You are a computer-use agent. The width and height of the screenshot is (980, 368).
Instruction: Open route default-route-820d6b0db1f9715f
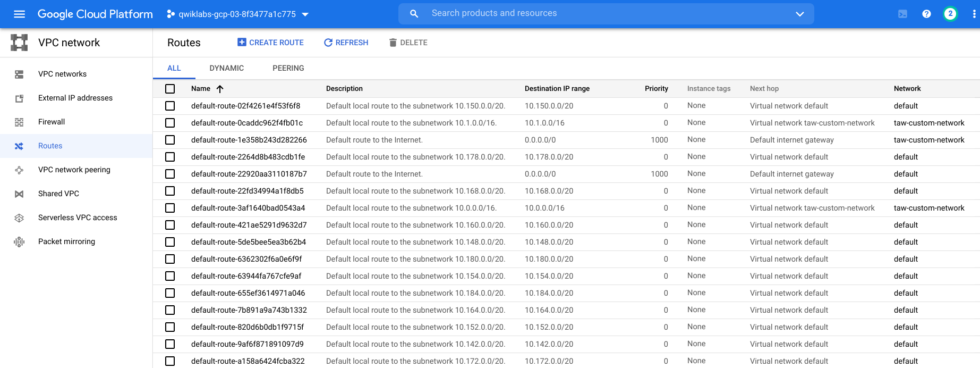pyautogui.click(x=248, y=327)
